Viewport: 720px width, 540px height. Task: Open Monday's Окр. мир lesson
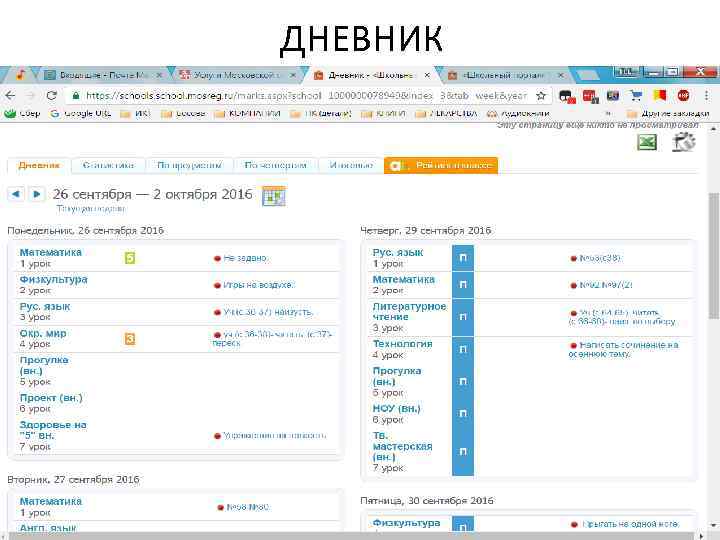pos(43,333)
